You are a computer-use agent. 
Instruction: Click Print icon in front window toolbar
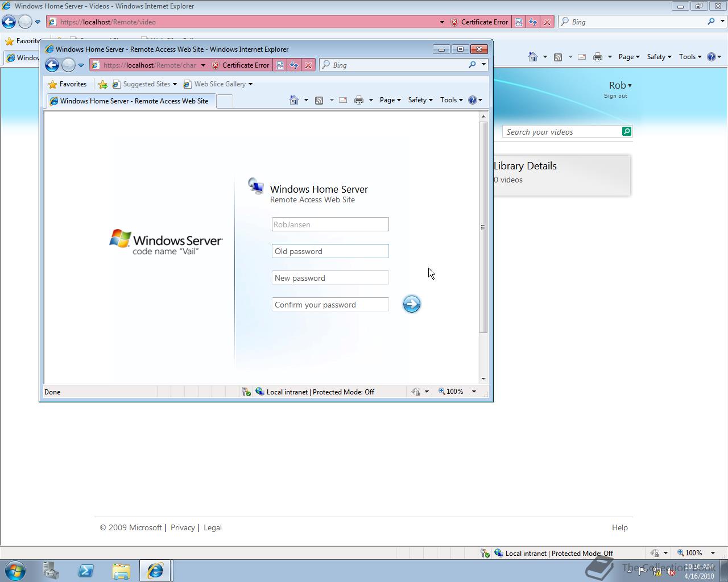pyautogui.click(x=359, y=100)
